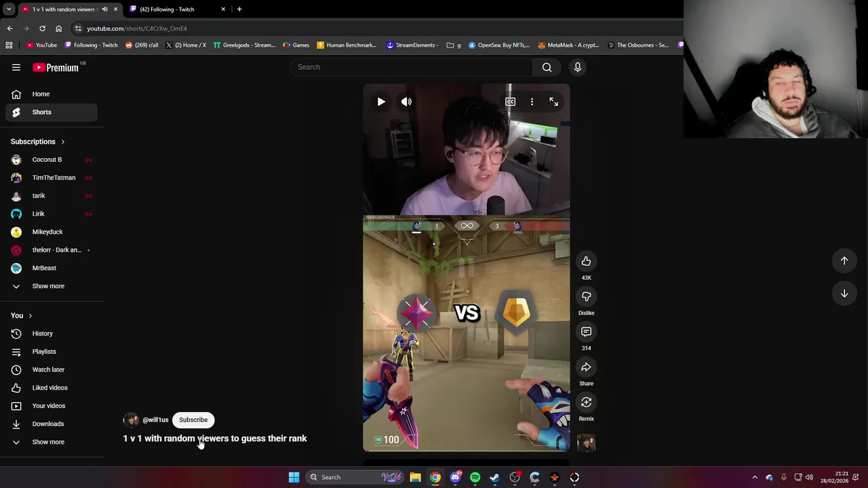
Task: Go to the previous Short
Action: click(844, 260)
